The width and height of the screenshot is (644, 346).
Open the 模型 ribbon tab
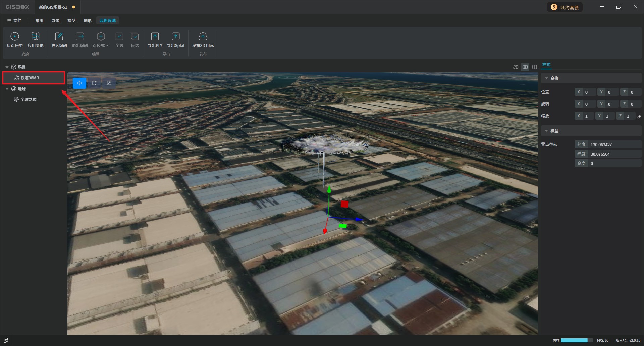[x=71, y=21]
